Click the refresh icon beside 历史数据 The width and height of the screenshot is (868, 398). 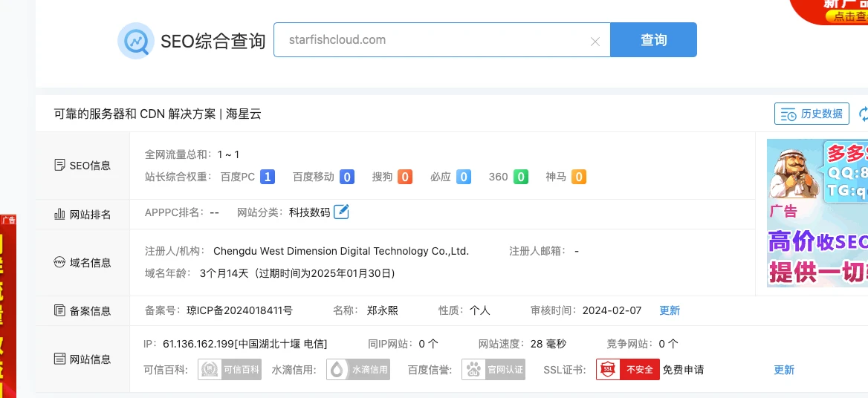point(864,114)
